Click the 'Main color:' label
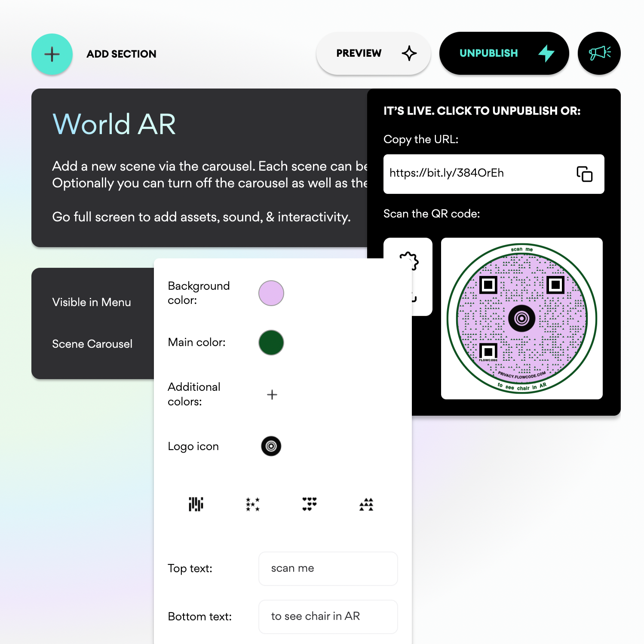 (x=196, y=343)
